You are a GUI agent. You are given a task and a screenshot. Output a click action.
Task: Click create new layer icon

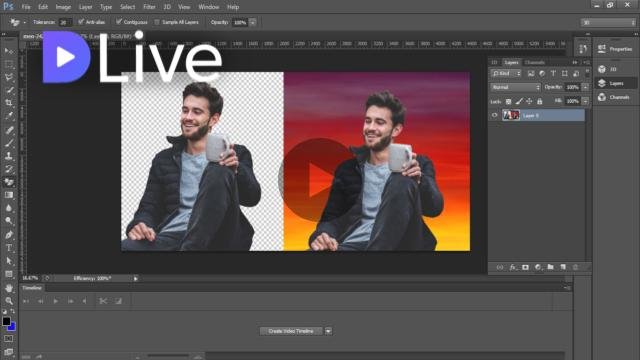[x=563, y=267]
